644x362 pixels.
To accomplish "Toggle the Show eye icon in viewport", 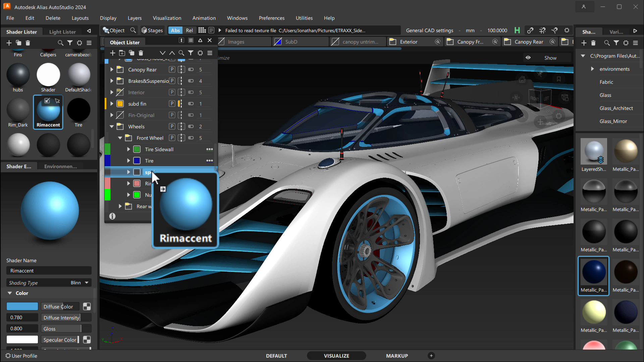I will point(528,58).
